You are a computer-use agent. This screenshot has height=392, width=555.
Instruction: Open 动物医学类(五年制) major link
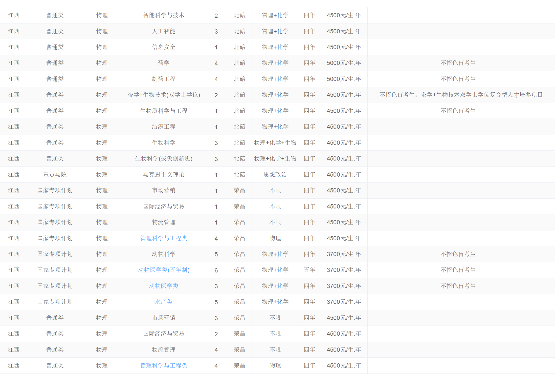[164, 270]
